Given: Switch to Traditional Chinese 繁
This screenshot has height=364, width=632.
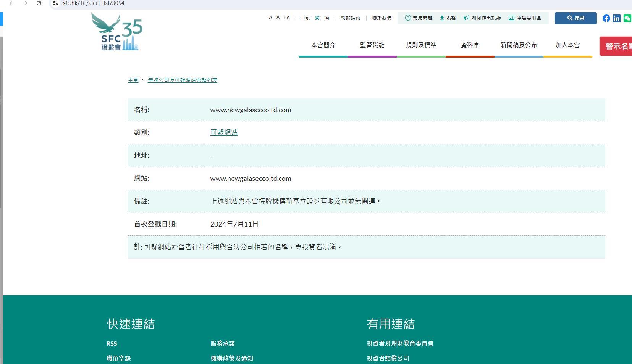Looking at the screenshot, I should [x=317, y=18].
